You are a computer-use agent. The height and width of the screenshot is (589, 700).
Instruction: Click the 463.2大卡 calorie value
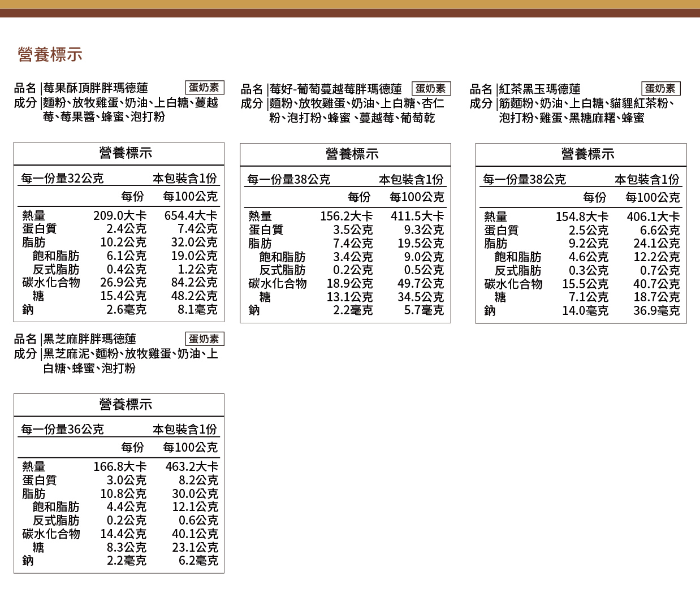pyautogui.click(x=191, y=466)
